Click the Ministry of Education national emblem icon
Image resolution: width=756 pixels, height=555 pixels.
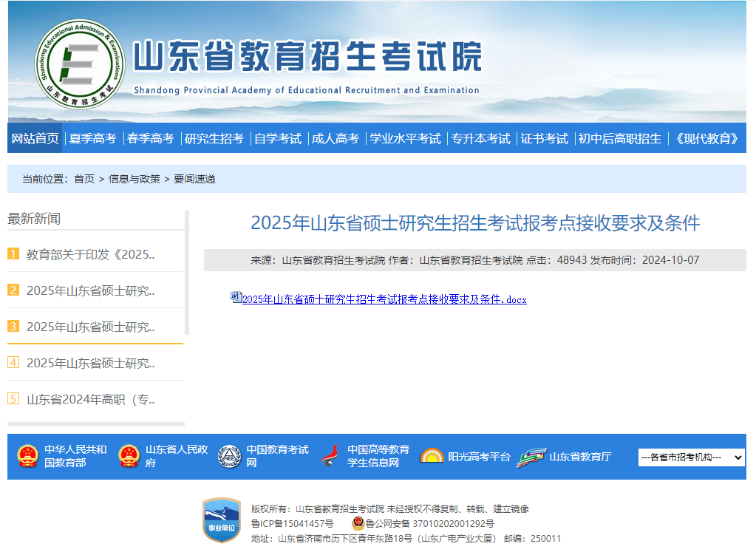coord(27,456)
